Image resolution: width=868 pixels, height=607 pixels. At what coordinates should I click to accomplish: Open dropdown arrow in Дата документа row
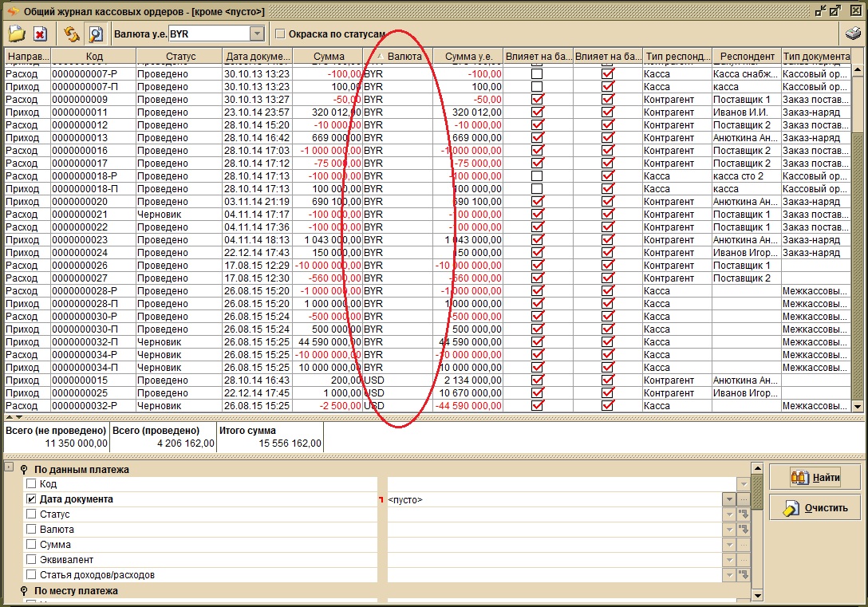[729, 499]
